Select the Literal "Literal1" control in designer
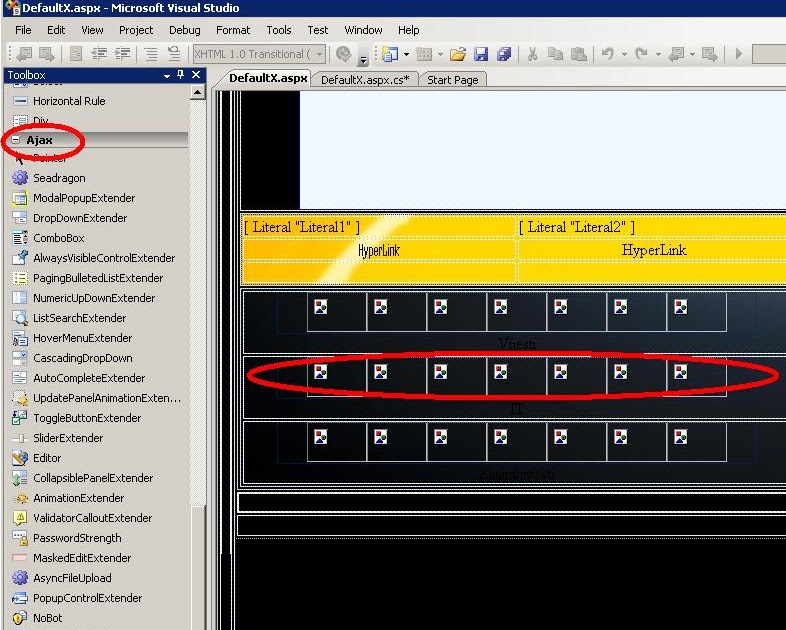The width and height of the screenshot is (786, 630). tap(302, 227)
